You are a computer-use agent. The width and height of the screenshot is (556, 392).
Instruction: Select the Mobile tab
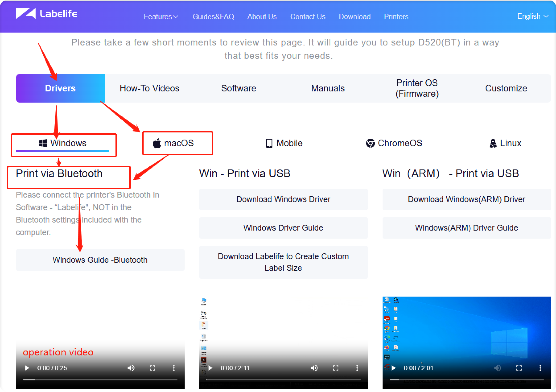click(284, 143)
